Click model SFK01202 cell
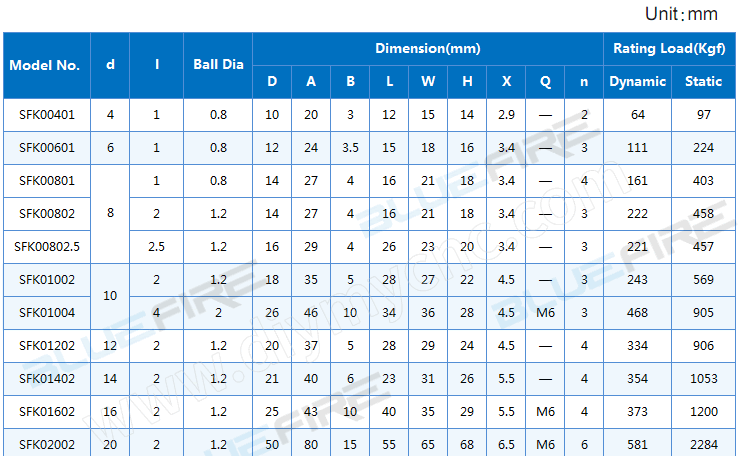The image size is (739, 456). [x=46, y=345]
